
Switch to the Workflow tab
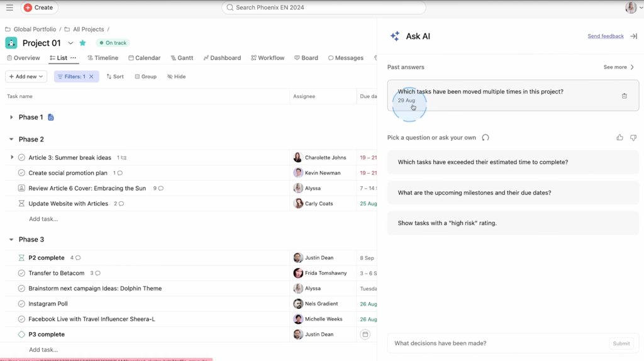click(x=268, y=58)
